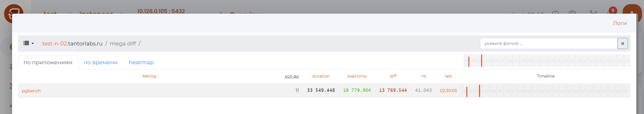This screenshot has width=644, height=114.
Task: Sort by the duration column header
Action: (x=321, y=76)
